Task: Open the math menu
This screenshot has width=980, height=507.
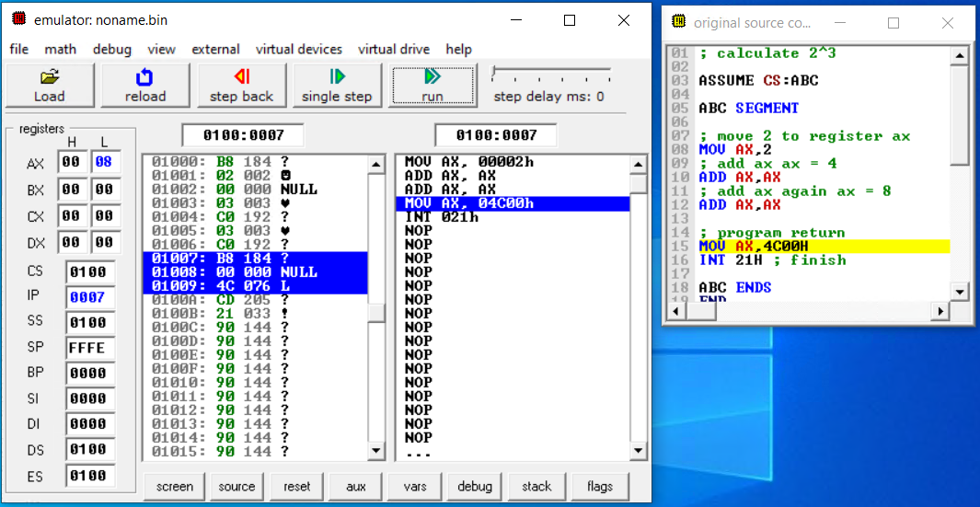Action: [61, 50]
